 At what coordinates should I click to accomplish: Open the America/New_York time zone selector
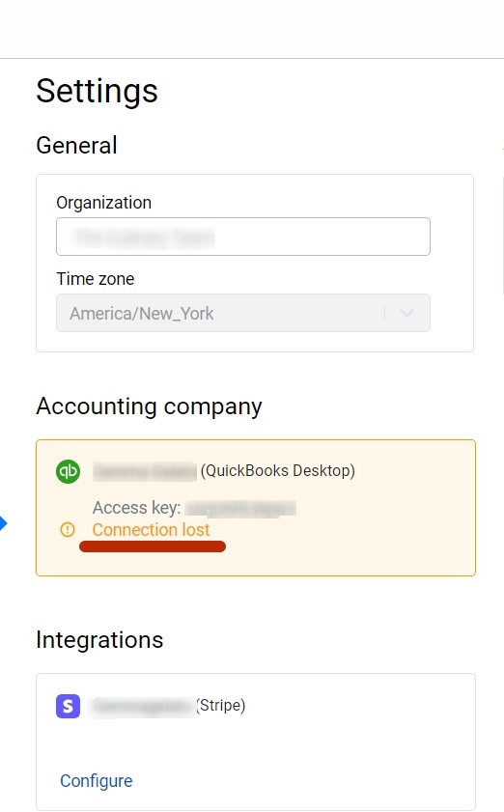coord(243,313)
